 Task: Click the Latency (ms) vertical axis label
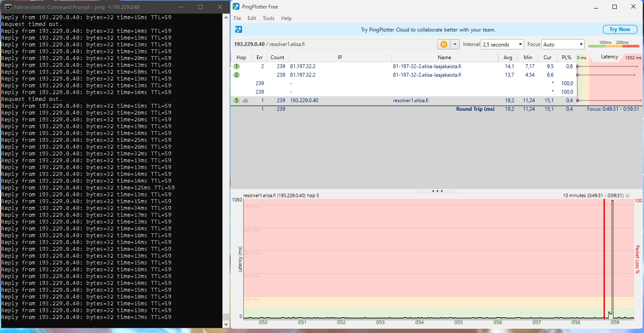(240, 259)
